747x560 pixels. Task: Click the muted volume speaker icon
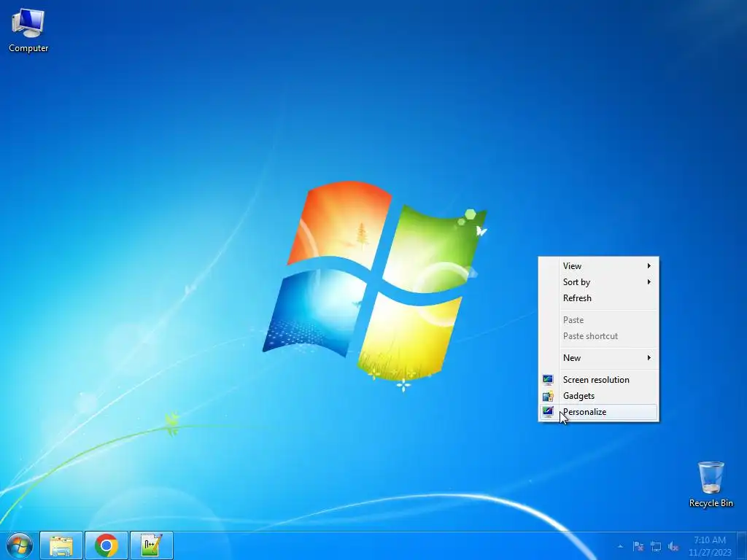[x=673, y=546]
